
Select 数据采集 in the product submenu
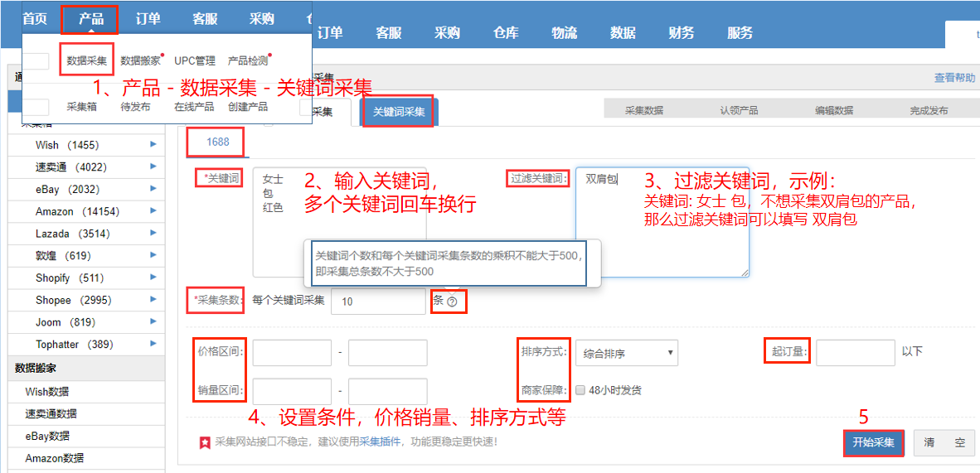pyautogui.click(x=86, y=60)
